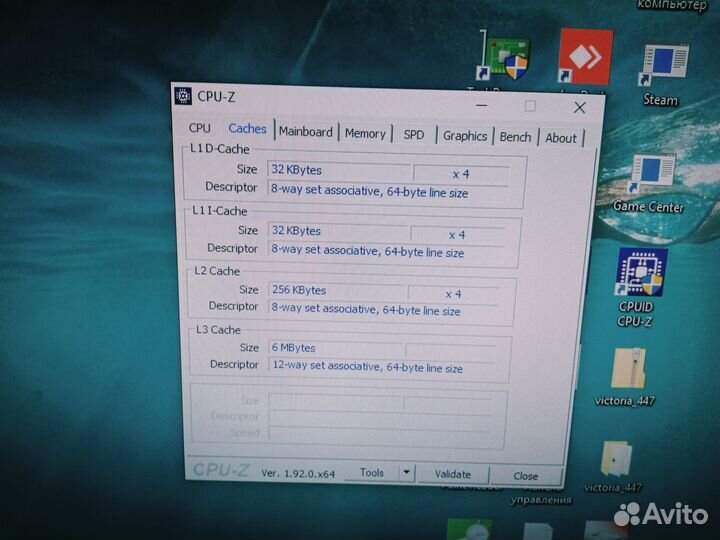Launch the CPUID CPU-Z desktop shortcut
Viewport: 720px width, 540px height.
(639, 287)
